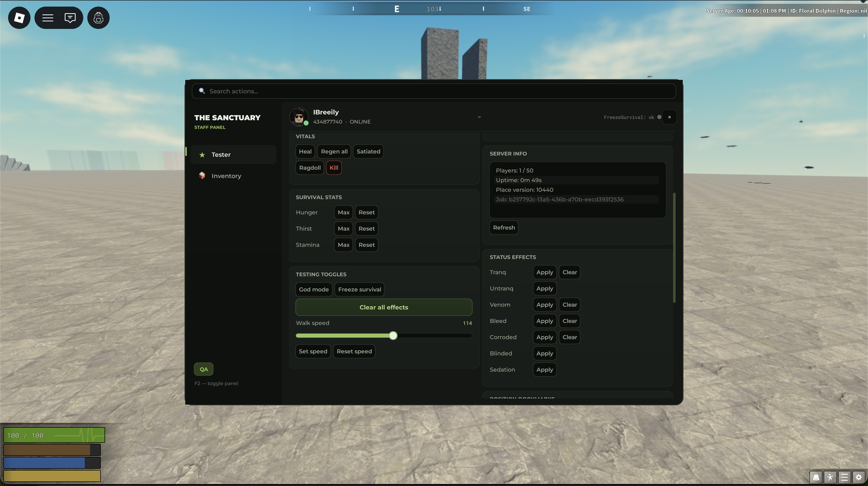Click the player ID '434877740'
868x486 pixels.
[x=327, y=122]
